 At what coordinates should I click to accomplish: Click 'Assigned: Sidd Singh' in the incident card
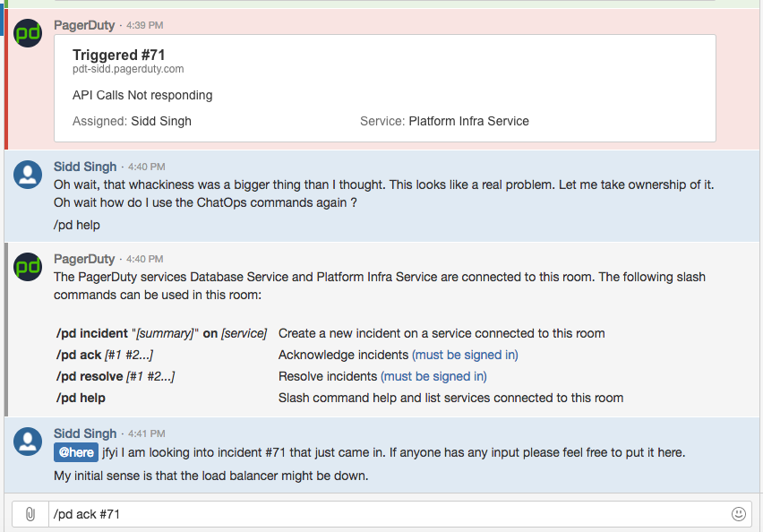click(132, 121)
